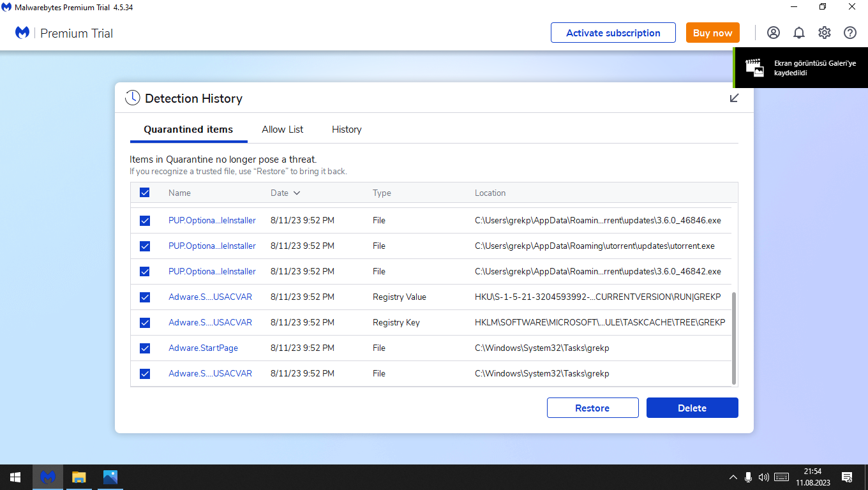Collapse the Detection History panel arrow
The height and width of the screenshot is (490, 868).
[x=735, y=98]
